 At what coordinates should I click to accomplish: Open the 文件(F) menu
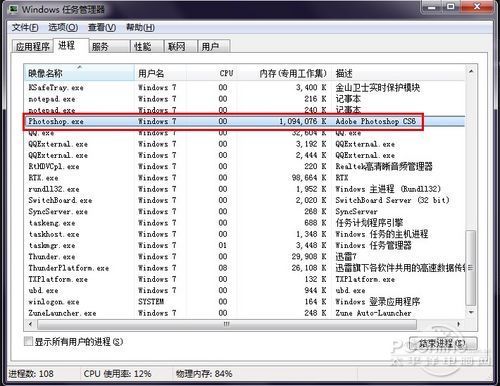(25, 27)
